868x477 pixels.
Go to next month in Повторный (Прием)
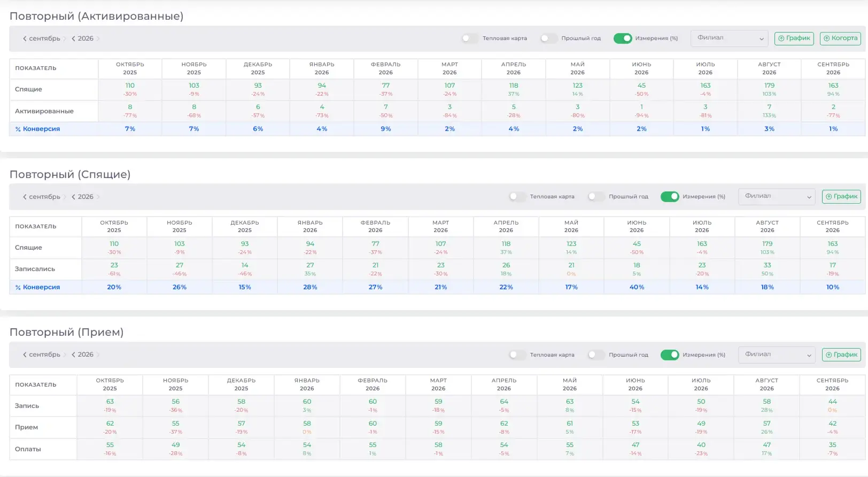[x=65, y=355]
